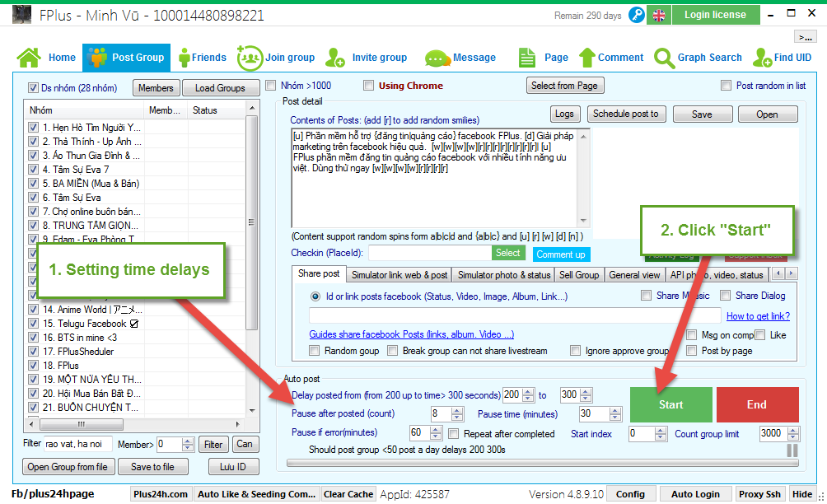
Task: Enable the Using Chrome checkbox
Action: click(369, 85)
